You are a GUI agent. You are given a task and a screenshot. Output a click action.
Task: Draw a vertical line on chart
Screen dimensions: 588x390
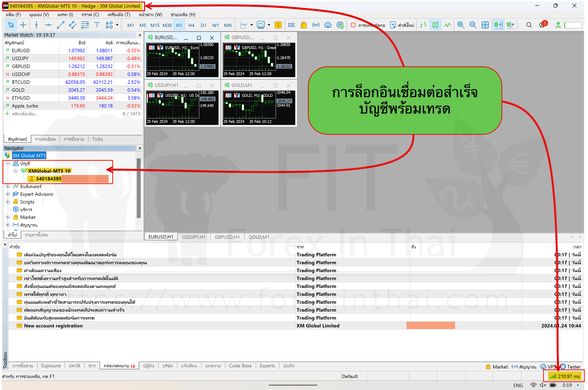pos(37,25)
